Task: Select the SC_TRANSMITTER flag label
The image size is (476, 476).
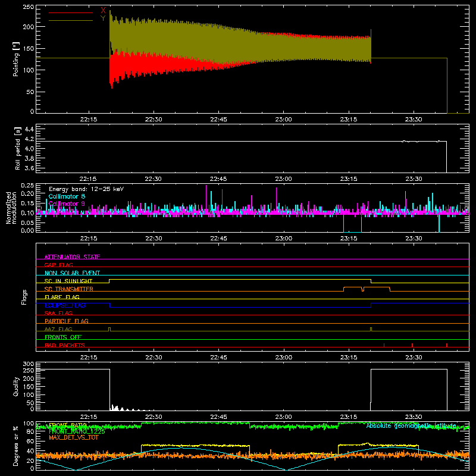Action: [x=69, y=289]
